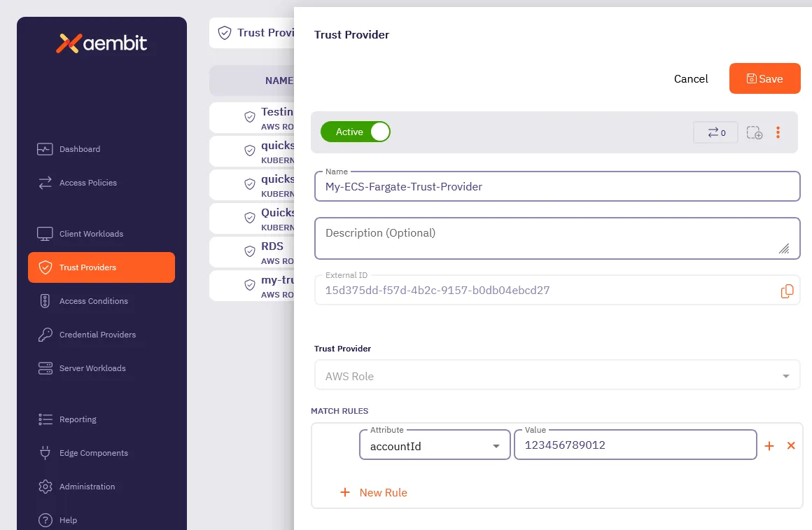The image size is (812, 530).
Task: Open Administration from the sidebar
Action: coord(87,487)
